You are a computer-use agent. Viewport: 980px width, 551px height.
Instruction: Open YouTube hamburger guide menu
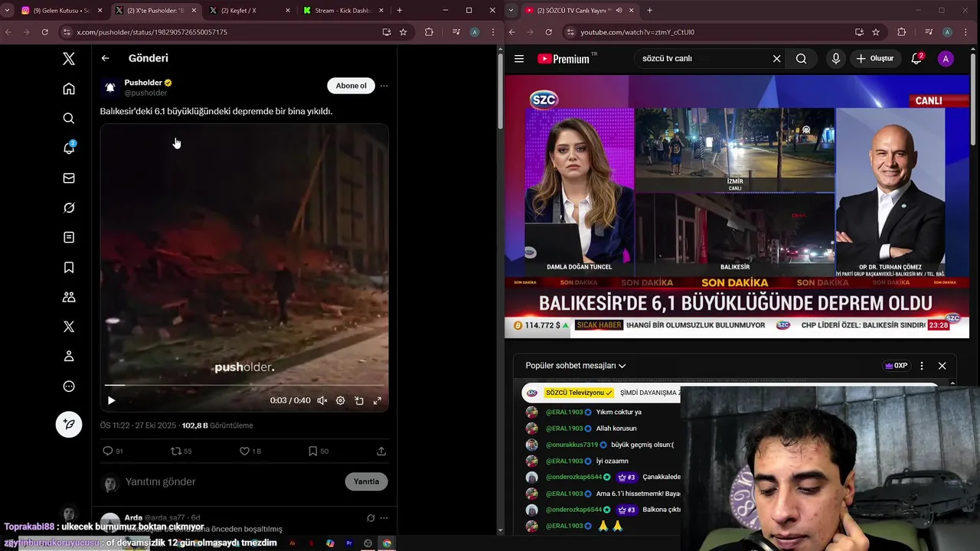(519, 59)
